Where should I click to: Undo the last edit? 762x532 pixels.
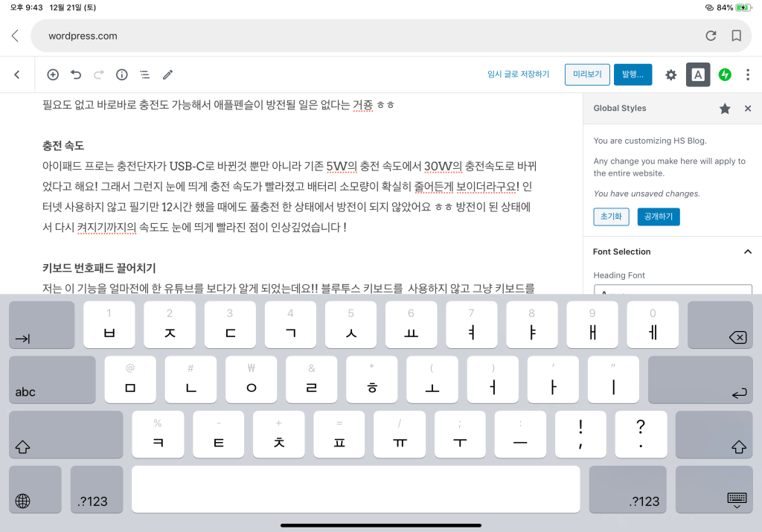click(x=76, y=74)
